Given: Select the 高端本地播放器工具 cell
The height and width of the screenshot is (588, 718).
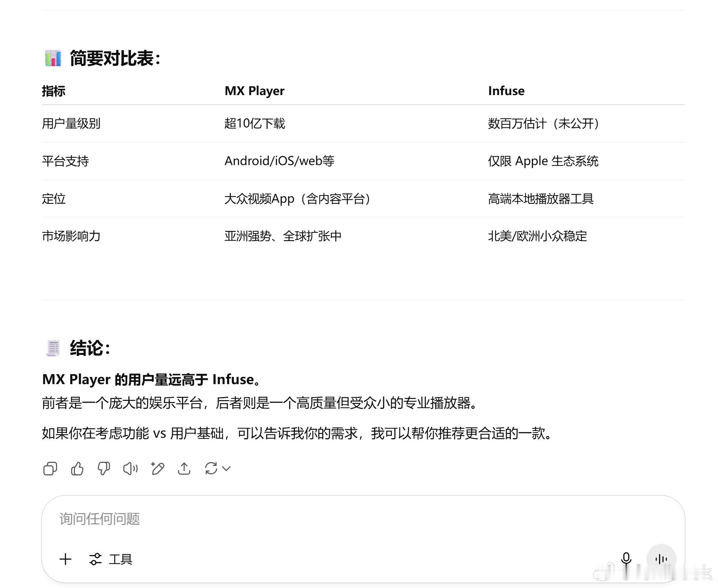Looking at the screenshot, I should pyautogui.click(x=541, y=199).
